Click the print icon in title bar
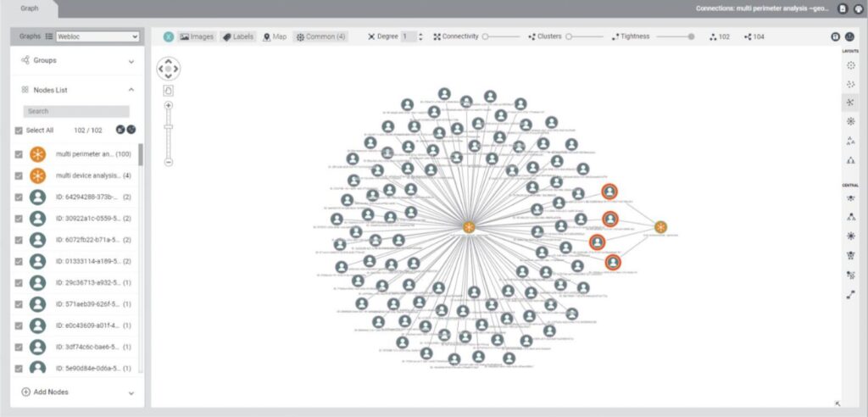The image size is (868, 417). pos(857,8)
